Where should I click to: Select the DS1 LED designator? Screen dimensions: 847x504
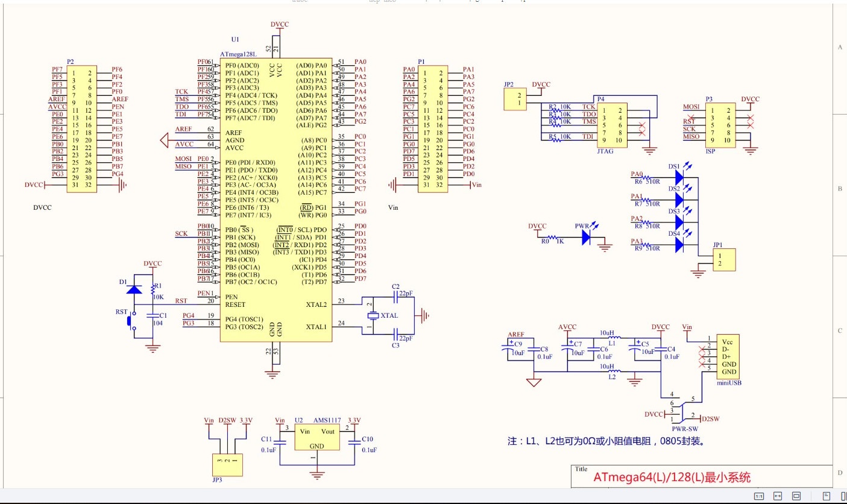pyautogui.click(x=674, y=166)
